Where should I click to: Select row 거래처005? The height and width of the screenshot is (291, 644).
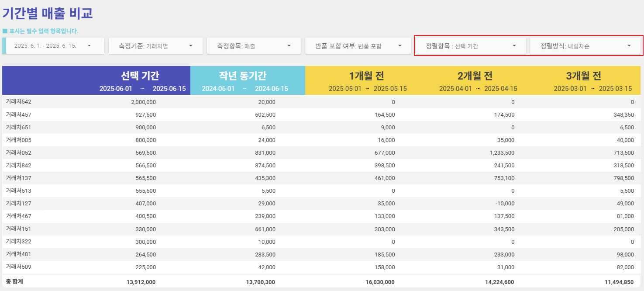(321, 140)
